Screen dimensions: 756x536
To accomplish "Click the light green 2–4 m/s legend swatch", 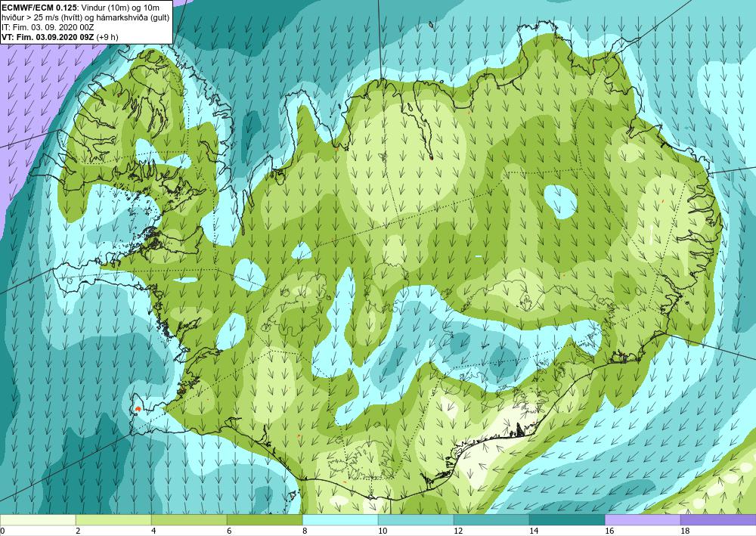I will [113, 520].
